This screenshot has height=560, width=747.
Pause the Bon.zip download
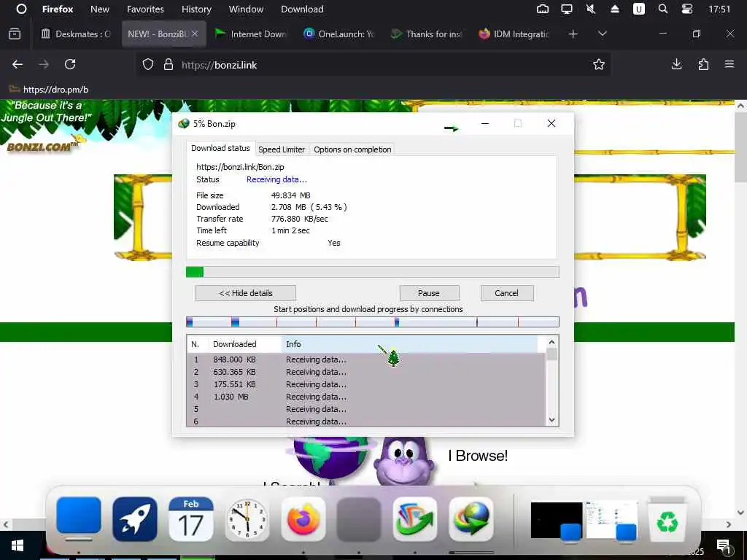tap(429, 293)
